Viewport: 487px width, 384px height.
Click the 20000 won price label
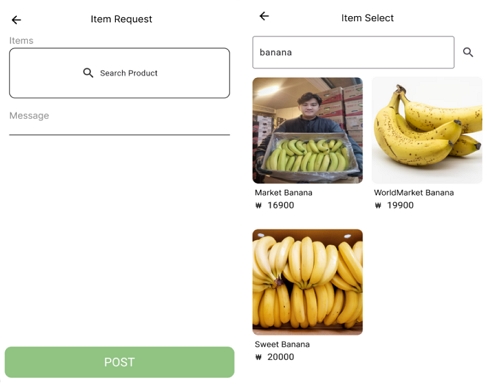(x=275, y=357)
